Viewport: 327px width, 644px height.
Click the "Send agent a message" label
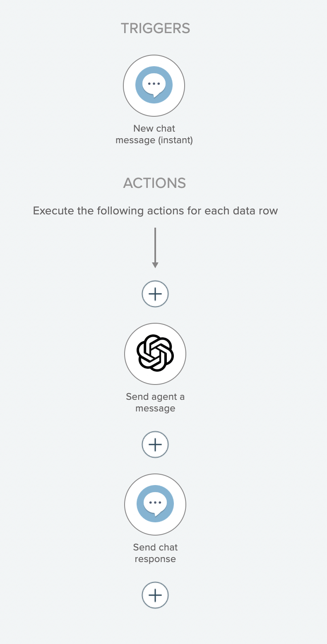point(155,402)
